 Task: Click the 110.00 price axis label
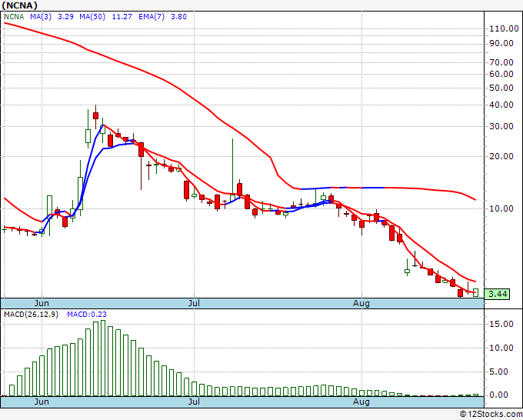tap(504, 29)
